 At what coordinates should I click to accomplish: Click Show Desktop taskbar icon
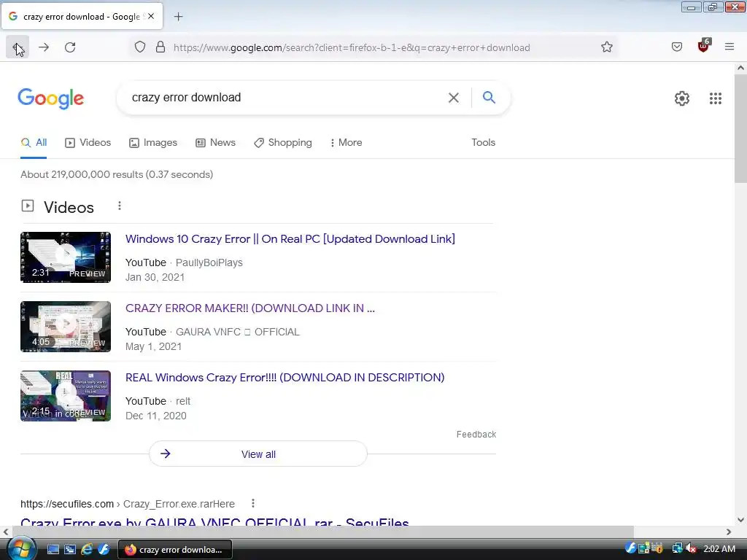(x=53, y=550)
